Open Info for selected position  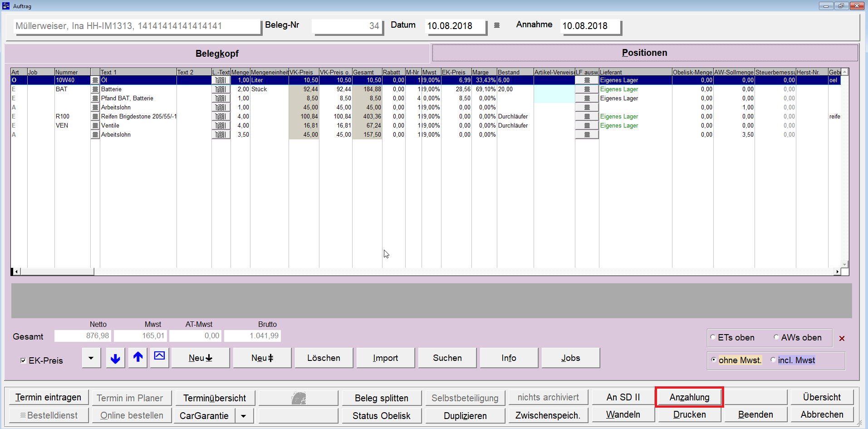[509, 358]
